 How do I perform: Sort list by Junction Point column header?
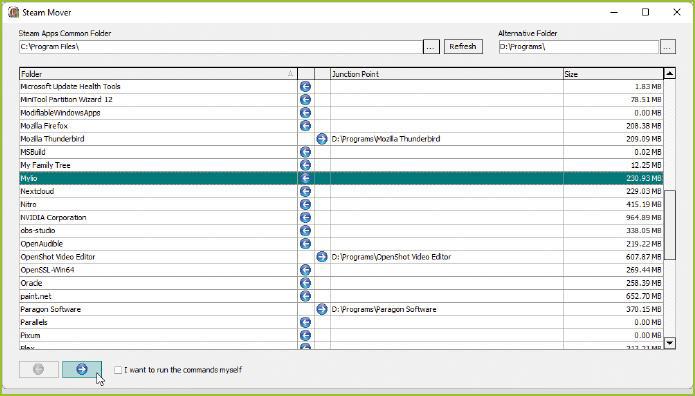(447, 74)
